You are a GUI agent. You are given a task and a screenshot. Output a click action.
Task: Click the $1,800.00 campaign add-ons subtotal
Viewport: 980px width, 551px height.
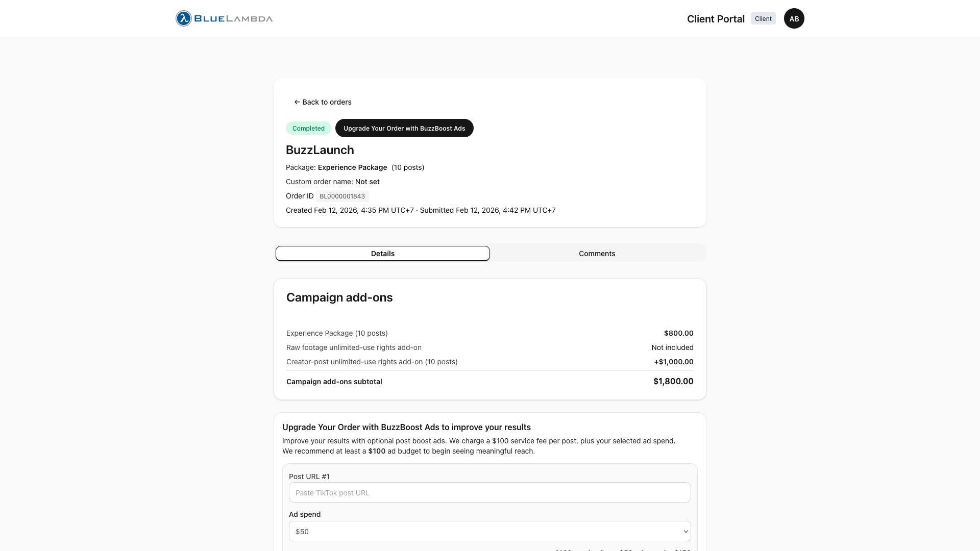tap(673, 381)
